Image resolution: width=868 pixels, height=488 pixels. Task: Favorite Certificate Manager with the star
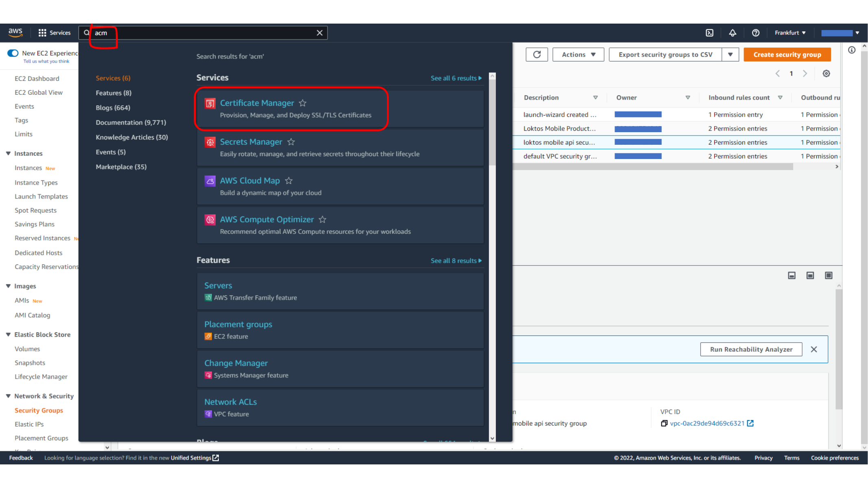pos(303,103)
